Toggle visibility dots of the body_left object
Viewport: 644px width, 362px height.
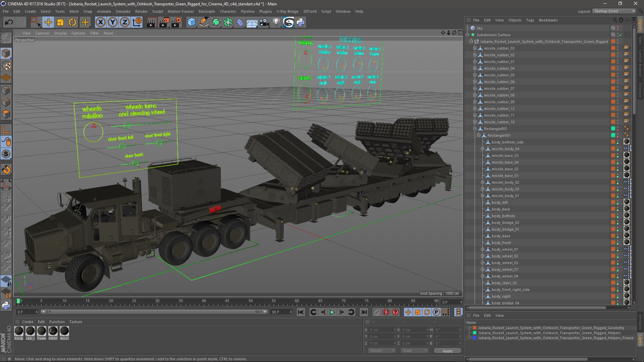coord(618,202)
